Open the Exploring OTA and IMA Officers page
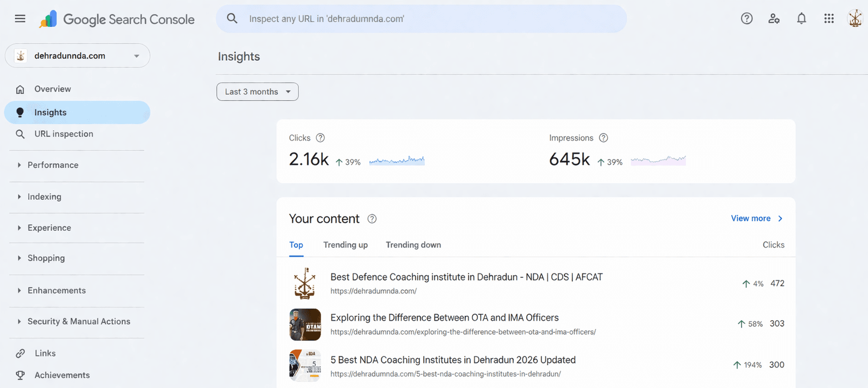868x388 pixels. (444, 318)
